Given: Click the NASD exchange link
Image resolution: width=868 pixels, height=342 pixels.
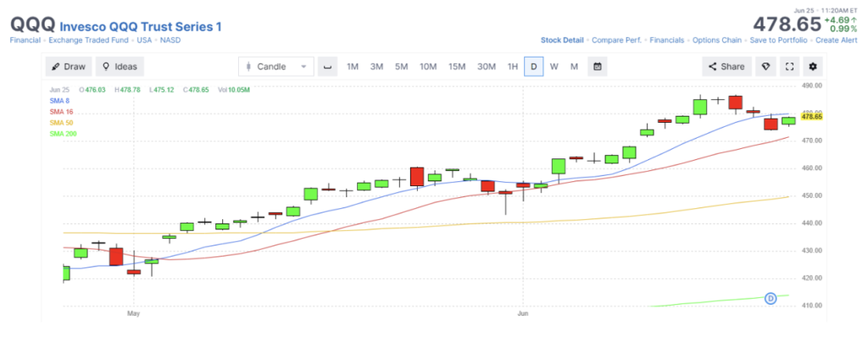Looking at the screenshot, I should point(170,41).
